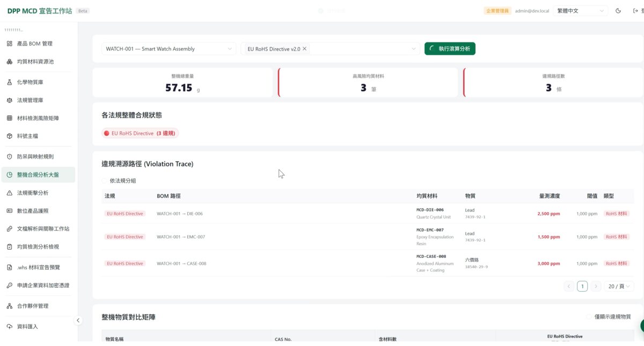Open the 數位產品護照 menu item

point(38,211)
